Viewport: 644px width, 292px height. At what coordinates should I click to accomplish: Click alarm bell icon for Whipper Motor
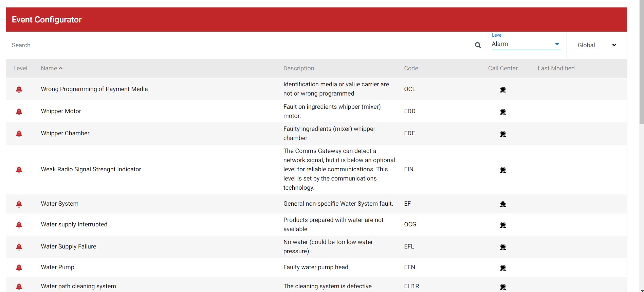point(19,111)
